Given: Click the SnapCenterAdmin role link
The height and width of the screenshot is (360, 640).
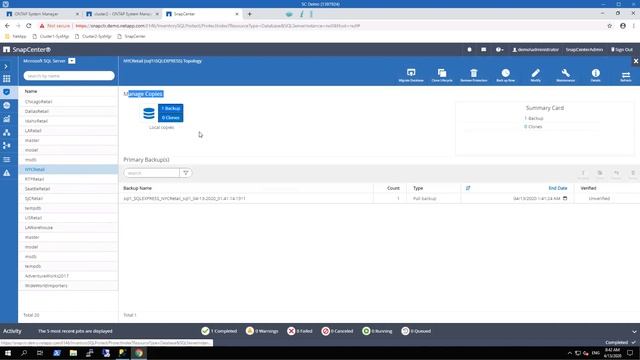Looking at the screenshot, I should [584, 50].
